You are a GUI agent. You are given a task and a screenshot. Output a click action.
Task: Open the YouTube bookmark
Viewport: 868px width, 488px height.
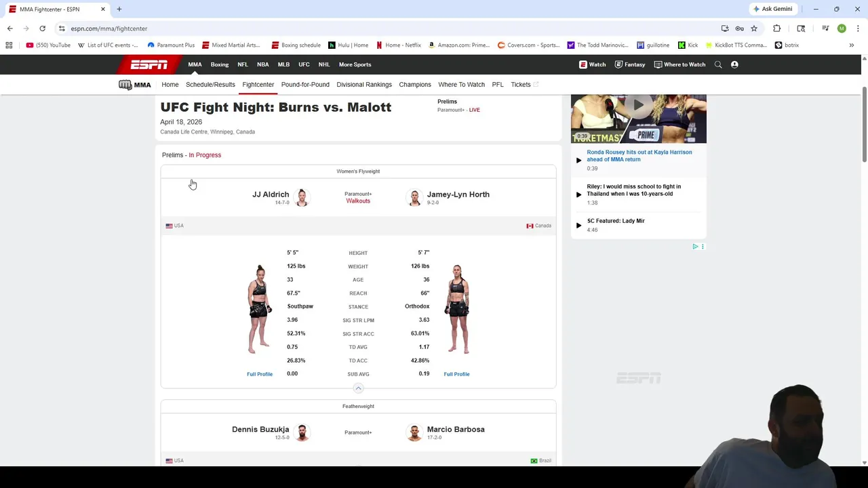pos(48,45)
